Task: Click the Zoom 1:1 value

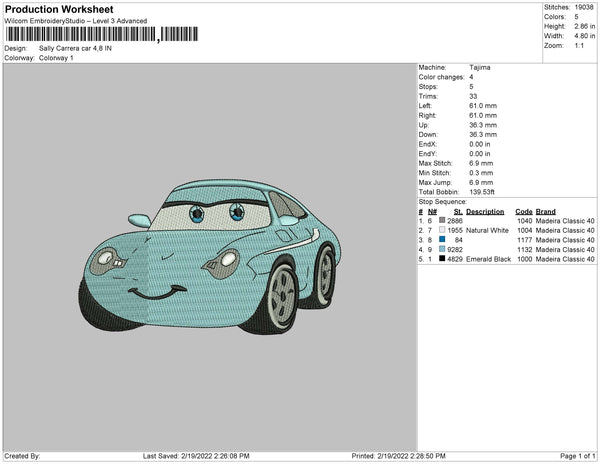Action: tap(581, 47)
